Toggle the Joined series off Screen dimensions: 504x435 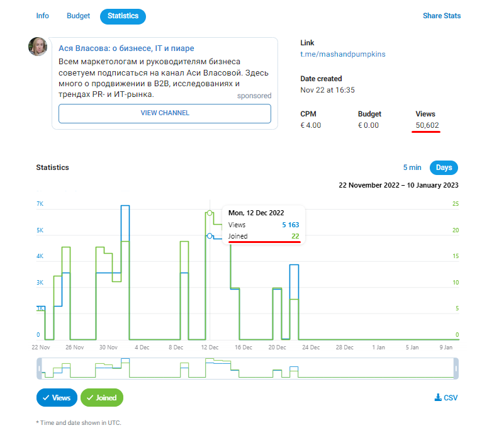click(x=102, y=398)
